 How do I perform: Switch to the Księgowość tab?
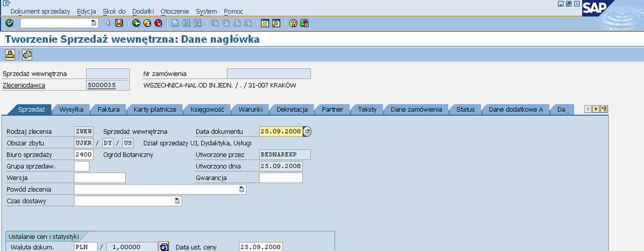pos(207,109)
